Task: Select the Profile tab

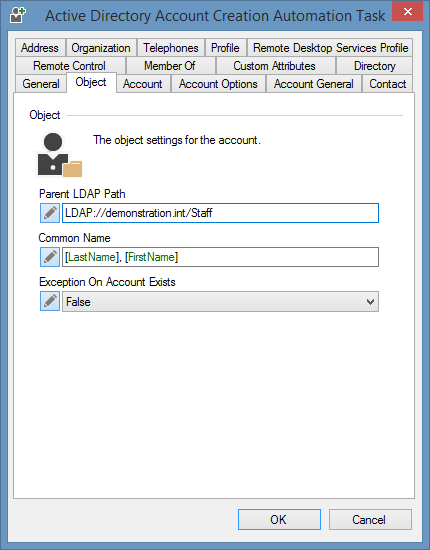Action: click(225, 48)
